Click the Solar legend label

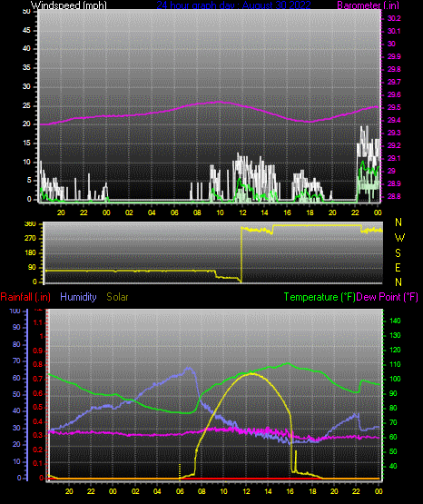point(118,297)
